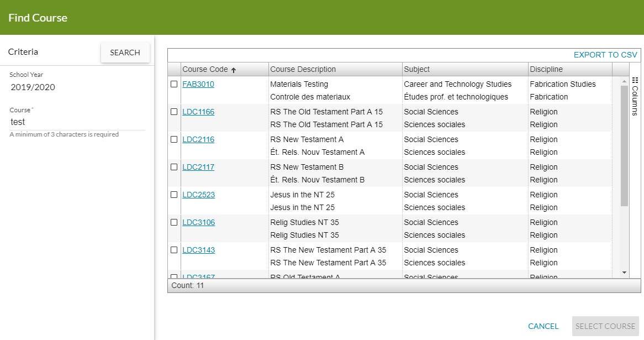Toggle the LDC3143 row checkbox
This screenshot has width=644, height=340.
[x=174, y=250]
